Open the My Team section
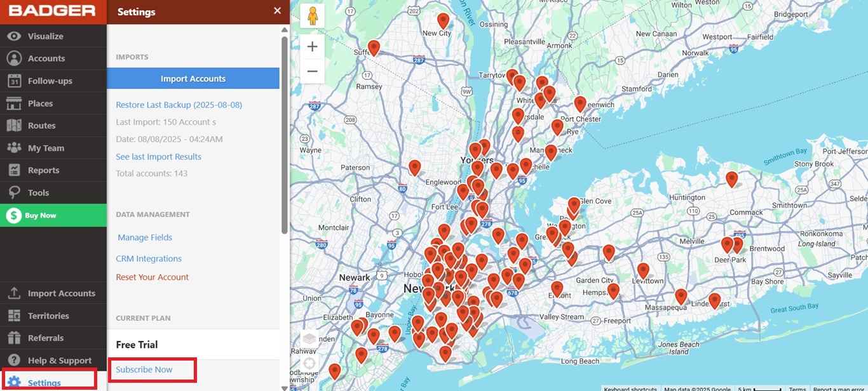 pos(53,148)
